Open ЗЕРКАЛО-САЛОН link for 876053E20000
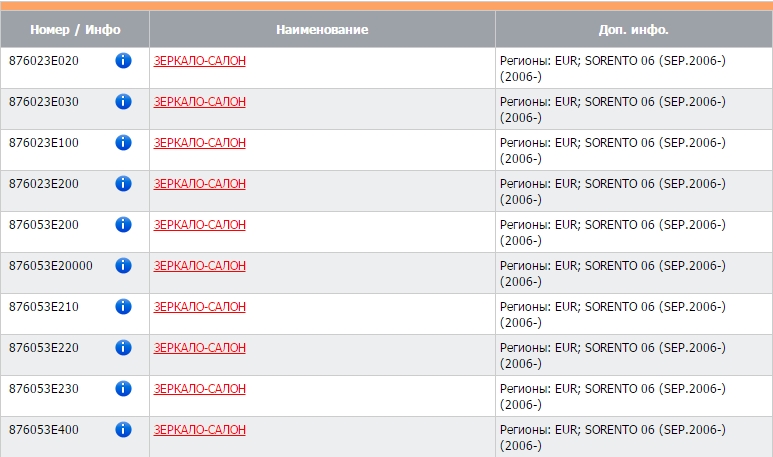The image size is (773, 457). pyautogui.click(x=200, y=266)
